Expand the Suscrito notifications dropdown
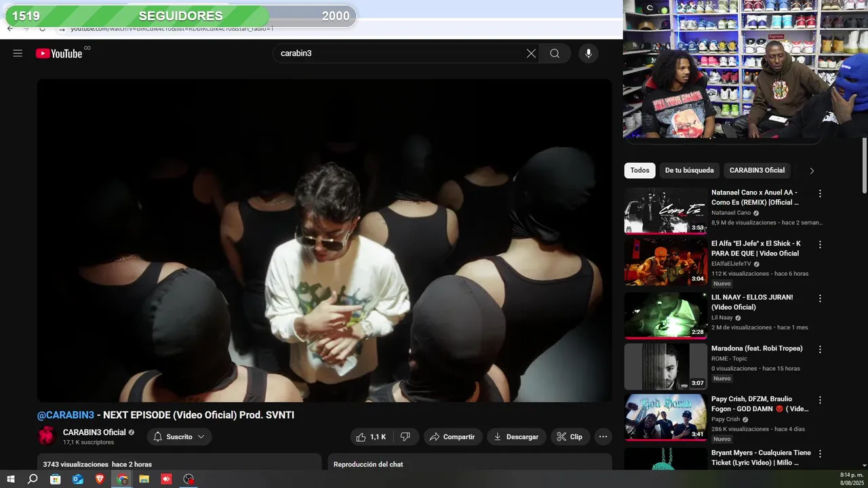 tap(179, 437)
